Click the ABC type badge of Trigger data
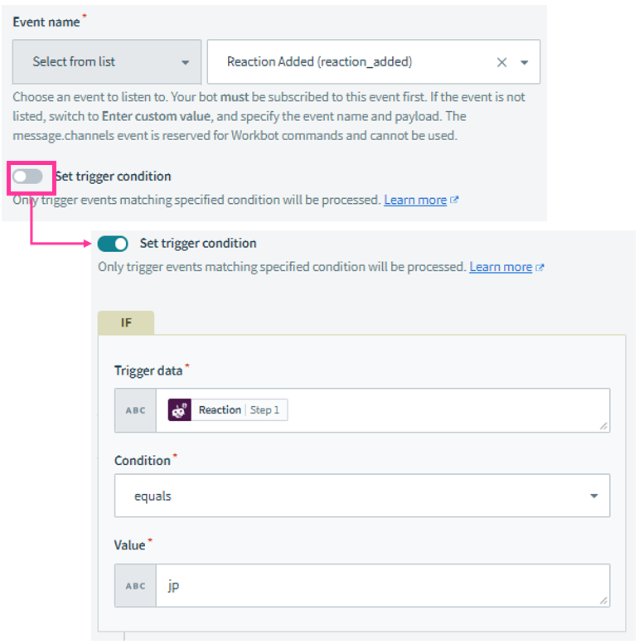This screenshot has height=644, width=644. coord(136,410)
